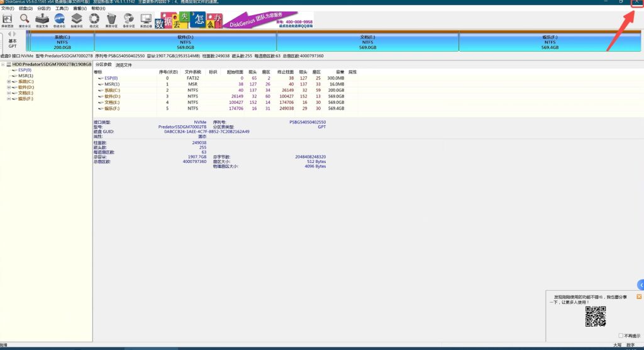
Task: Open the 备份分区 (Backup Partition) tool
Action: click(x=128, y=20)
